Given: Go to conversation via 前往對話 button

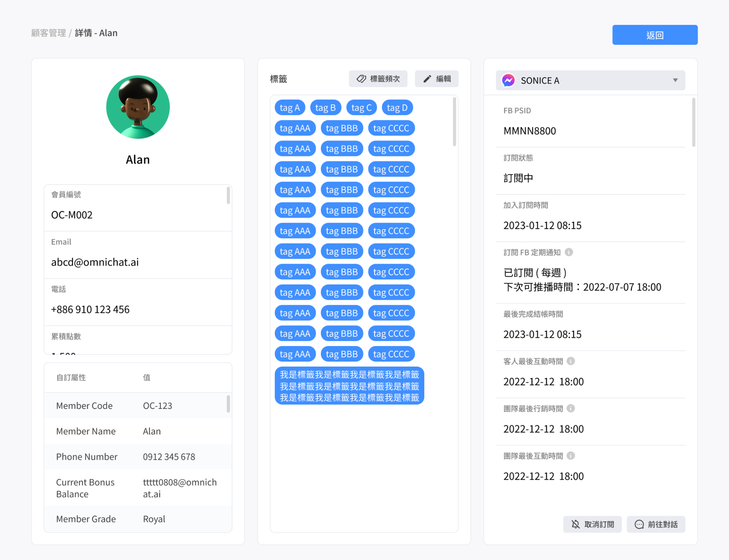Looking at the screenshot, I should pos(656,524).
